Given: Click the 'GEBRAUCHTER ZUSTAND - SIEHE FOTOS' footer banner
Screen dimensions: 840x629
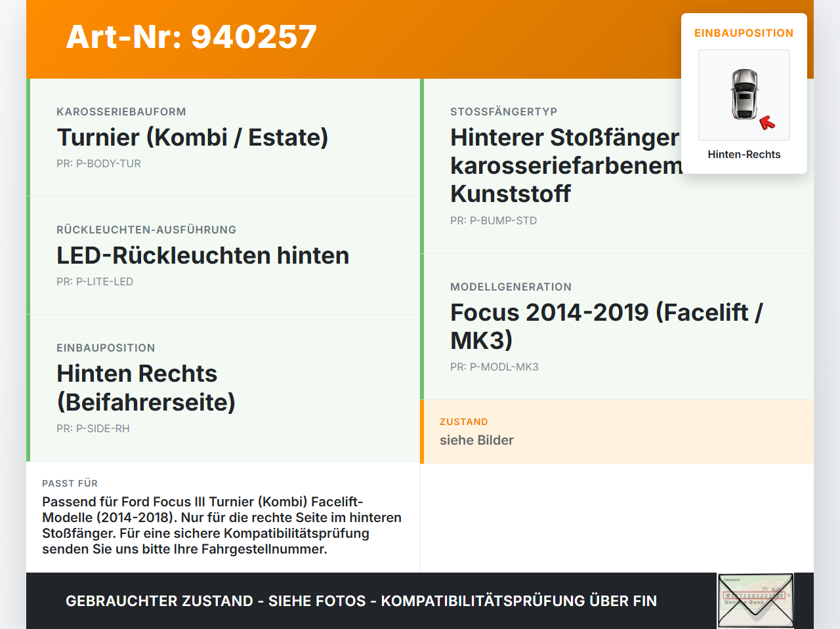Looking at the screenshot, I should click(x=361, y=601).
